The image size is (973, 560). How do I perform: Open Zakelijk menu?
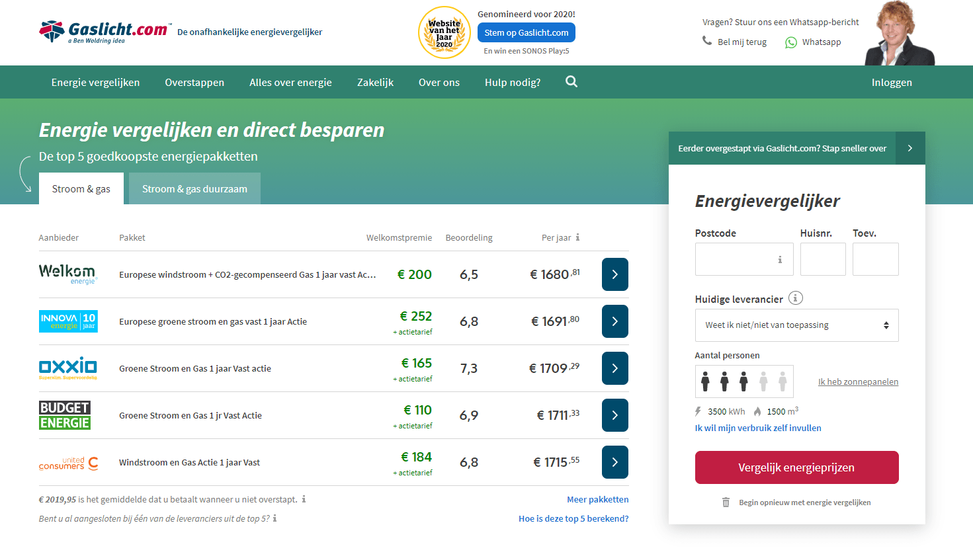point(375,82)
